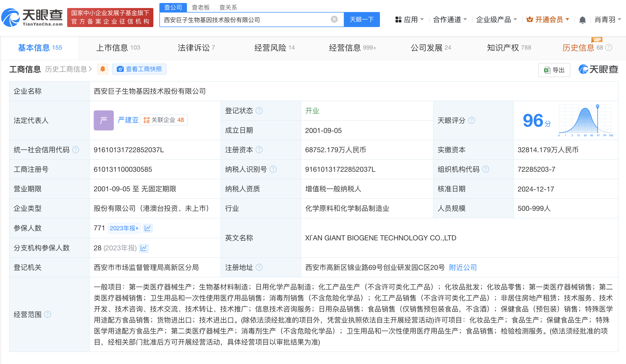Screen dimensions: 626x364
Task: Expand the 企业级产品 dropdown
Action: (496, 20)
